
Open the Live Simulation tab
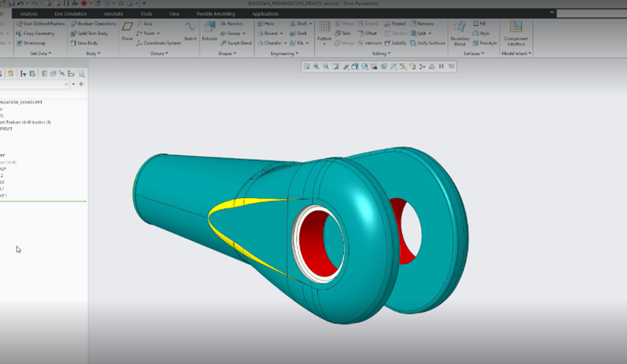pos(69,13)
